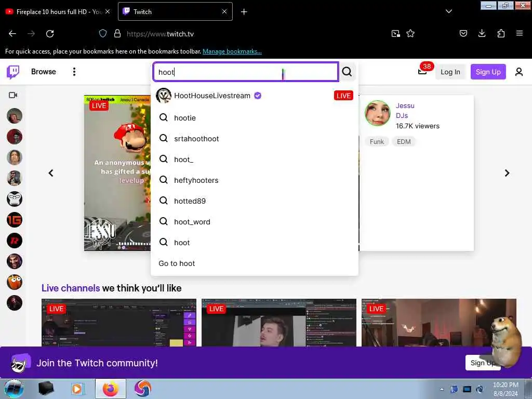Open the second sidebar channel avatar
Viewport: 532px width, 399px height.
(x=14, y=137)
